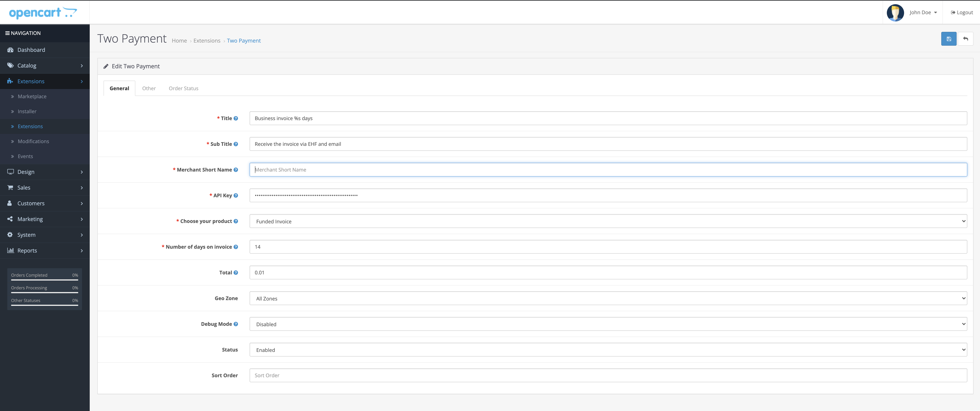Click into the API Key field
Image resolution: width=980 pixels, height=411 pixels.
[x=608, y=195]
